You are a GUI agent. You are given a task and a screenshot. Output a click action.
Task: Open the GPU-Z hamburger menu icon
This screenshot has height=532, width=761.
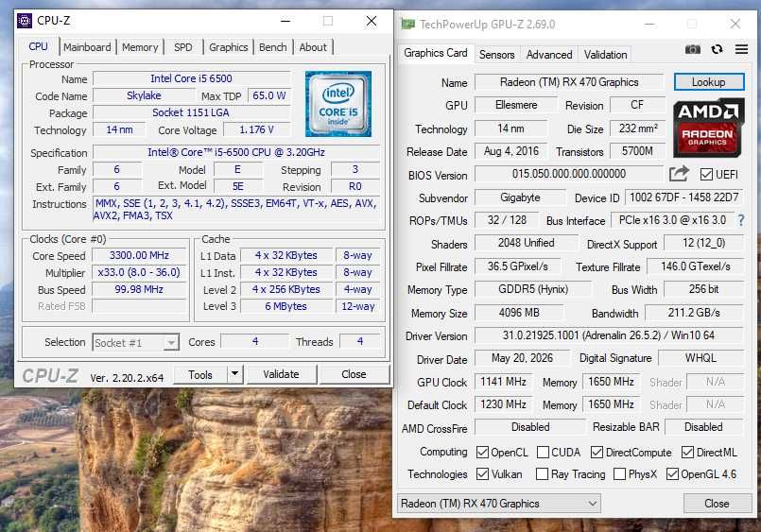pyautogui.click(x=741, y=49)
